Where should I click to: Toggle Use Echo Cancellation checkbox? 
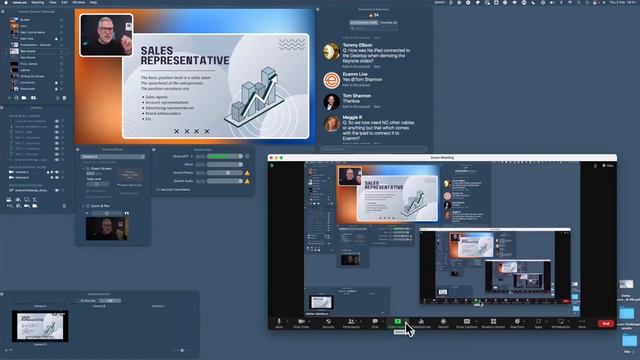click(158, 190)
